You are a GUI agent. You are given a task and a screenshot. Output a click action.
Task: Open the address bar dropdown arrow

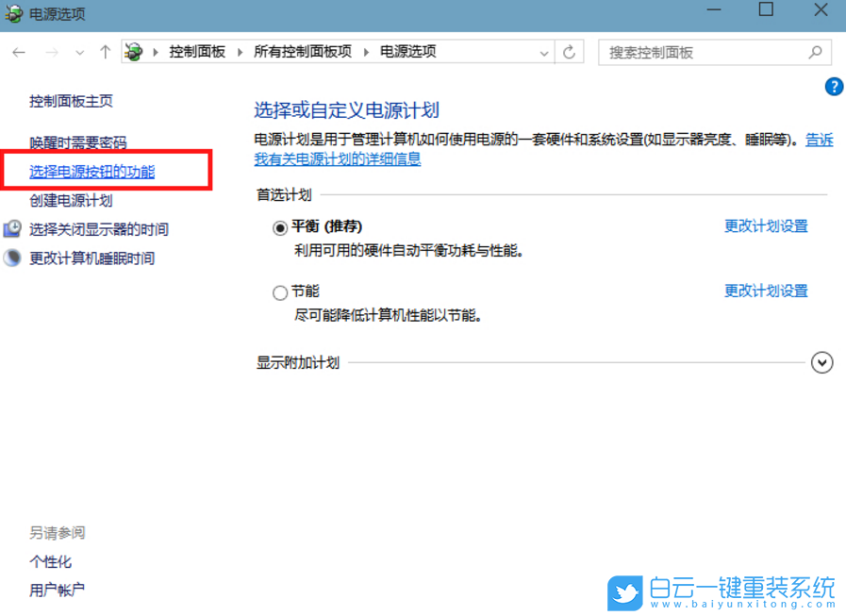pyautogui.click(x=544, y=52)
